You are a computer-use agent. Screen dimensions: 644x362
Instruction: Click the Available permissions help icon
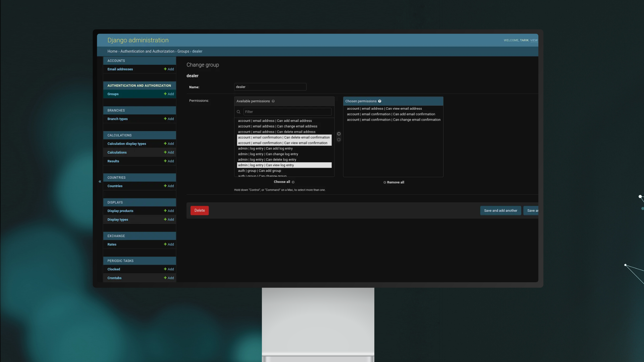273,101
